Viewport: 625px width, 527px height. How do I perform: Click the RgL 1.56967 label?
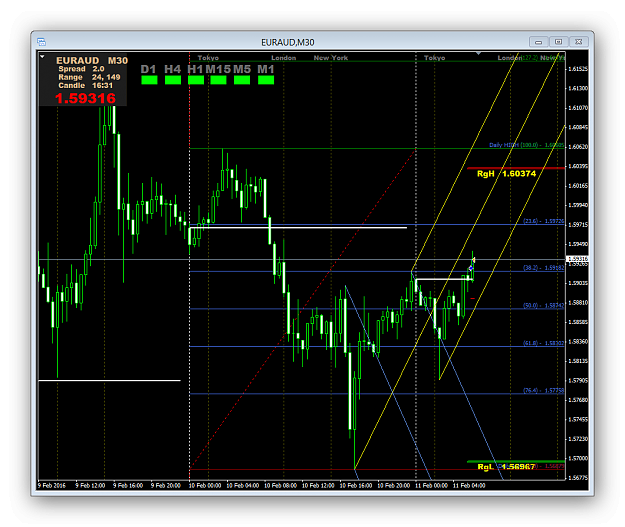click(506, 467)
